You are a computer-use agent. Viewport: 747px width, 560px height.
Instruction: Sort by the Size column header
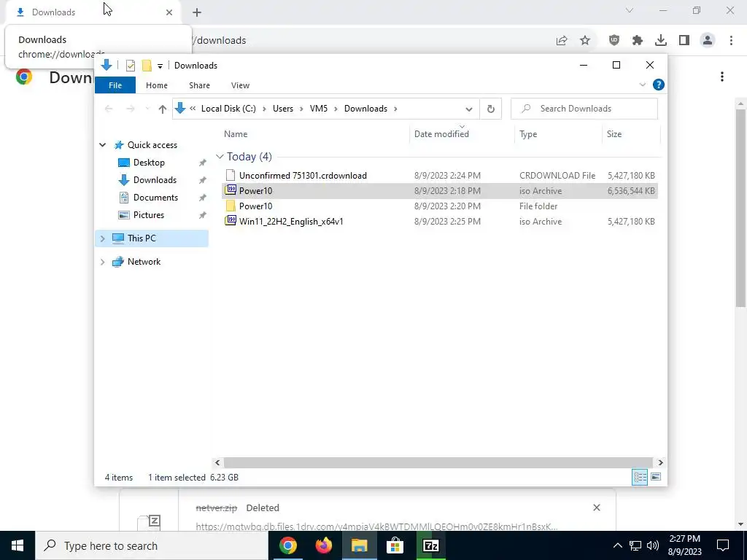point(631,134)
